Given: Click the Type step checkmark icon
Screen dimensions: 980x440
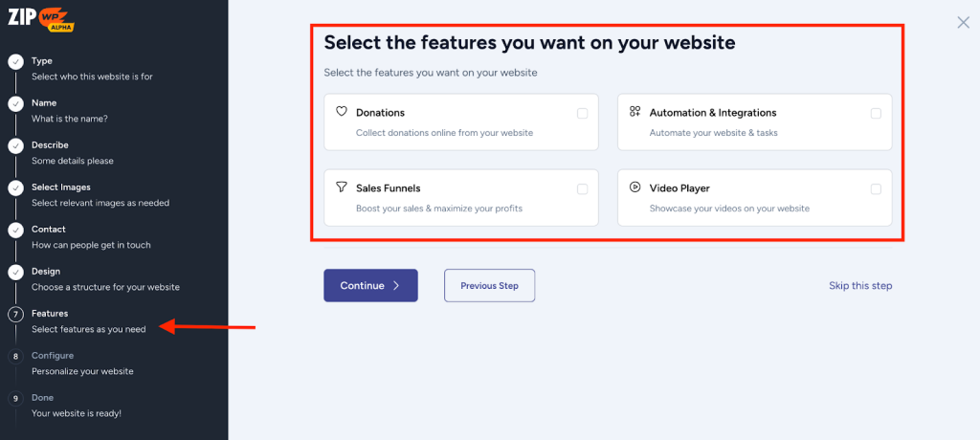Looking at the screenshot, I should (x=15, y=62).
